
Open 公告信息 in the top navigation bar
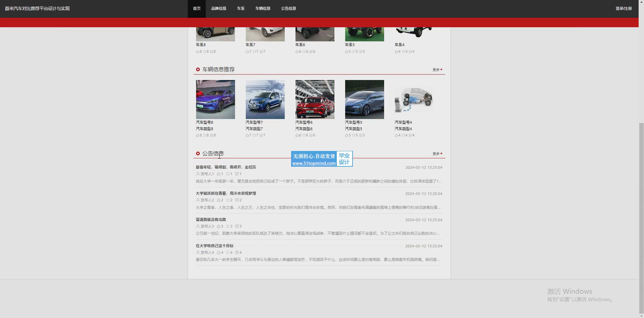click(x=288, y=8)
